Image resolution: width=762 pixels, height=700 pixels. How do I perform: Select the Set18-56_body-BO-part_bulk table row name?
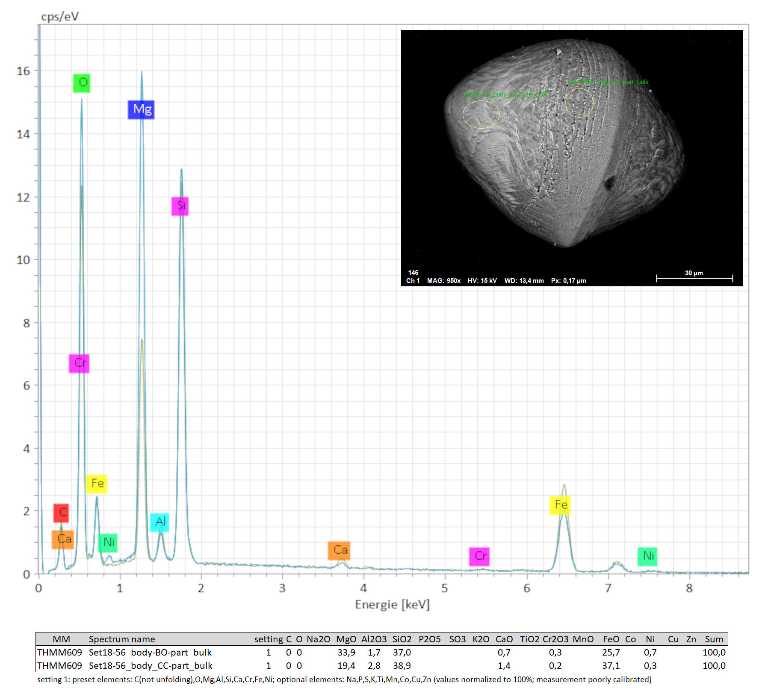pos(150,653)
